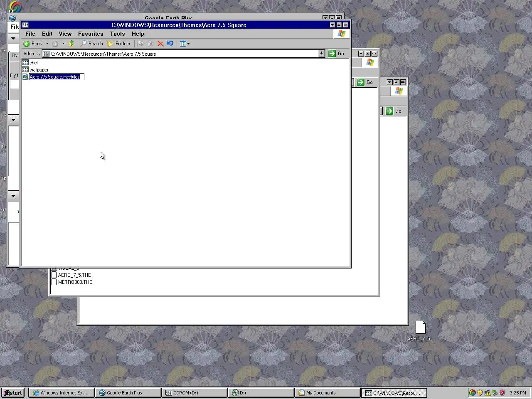This screenshot has width=532, height=399.
Task: Collapse the lower Google Earth panel arrow
Action: 13,196
